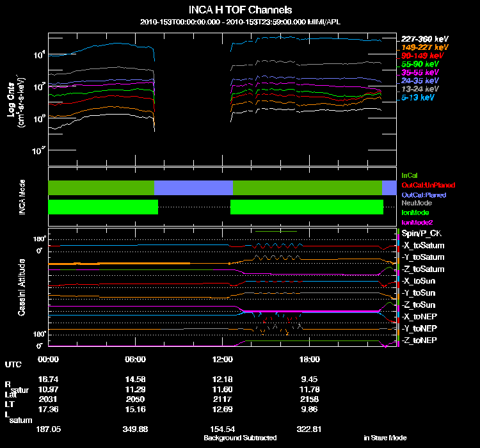Click the NeuMode legend entry
This screenshot has height=448, width=480.
click(415, 203)
